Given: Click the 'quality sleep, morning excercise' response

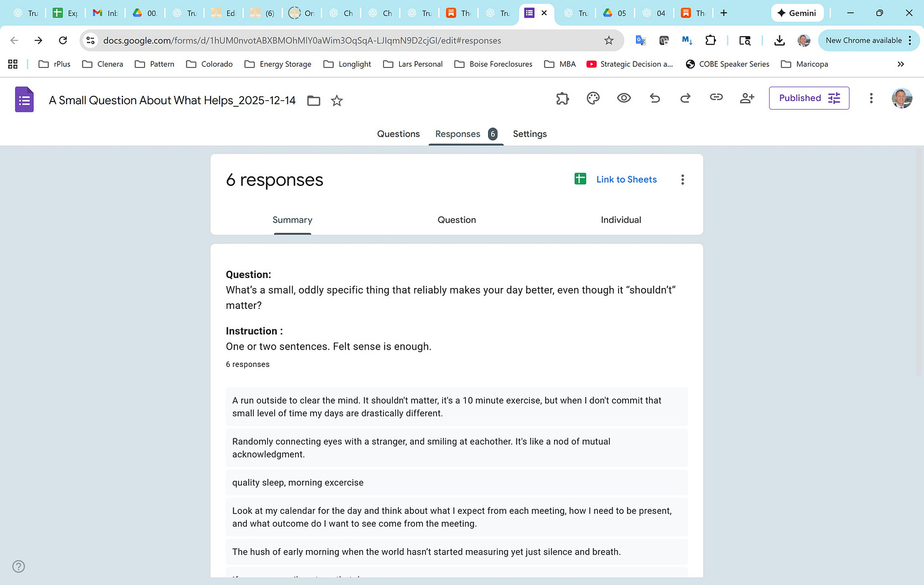Looking at the screenshot, I should [457, 482].
